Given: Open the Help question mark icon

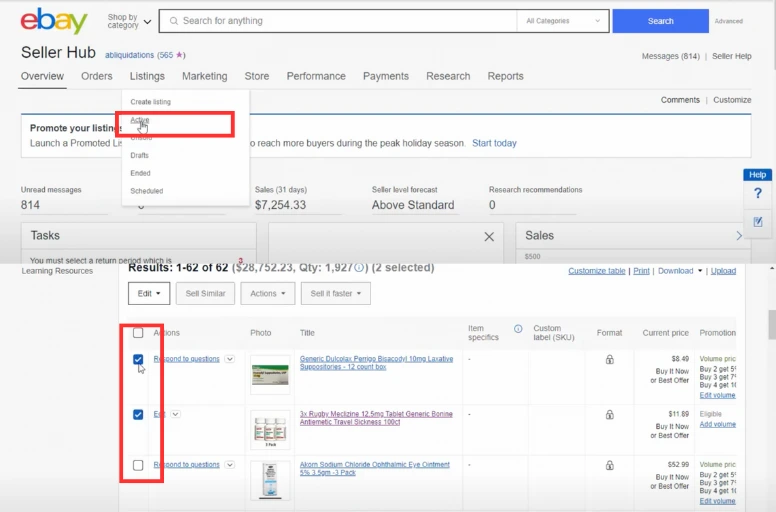Looking at the screenshot, I should coord(758,193).
